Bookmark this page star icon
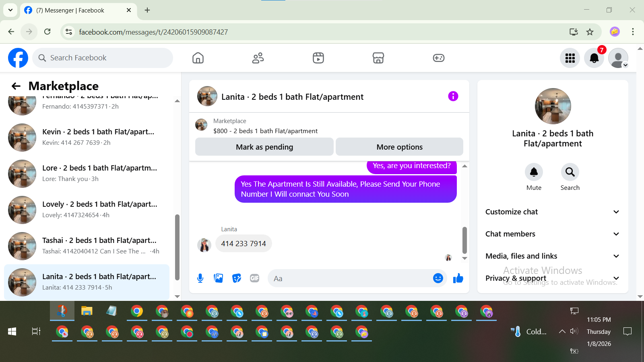The width and height of the screenshot is (644, 362). [x=590, y=32]
